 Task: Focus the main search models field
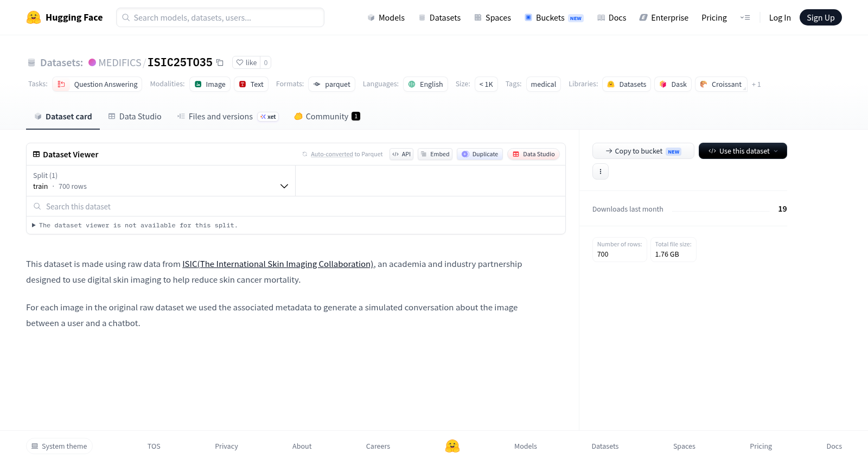(220, 17)
